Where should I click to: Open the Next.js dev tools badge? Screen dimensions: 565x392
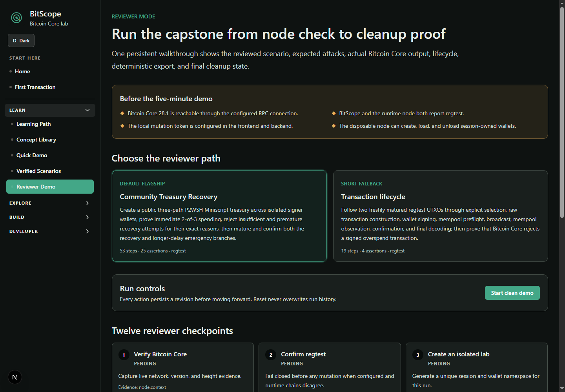pos(15,377)
